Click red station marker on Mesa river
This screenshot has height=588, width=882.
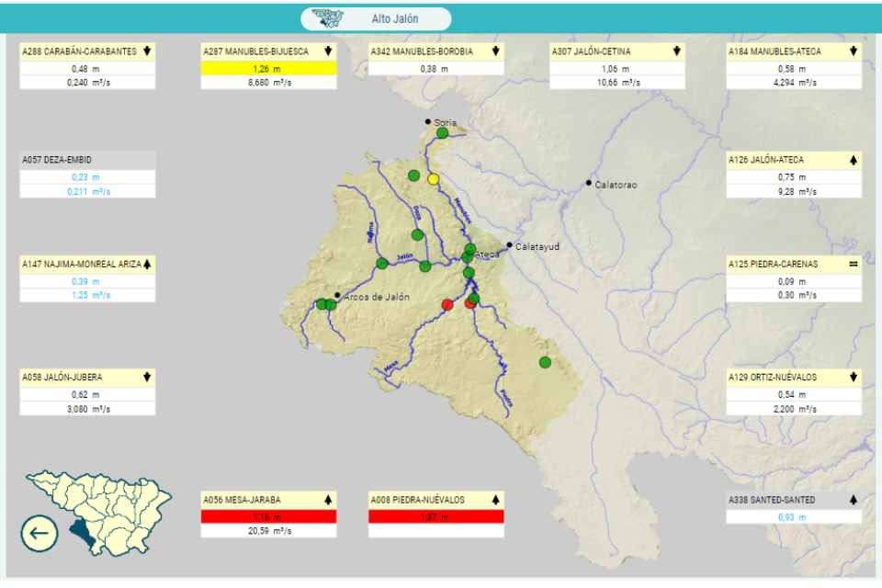(447, 305)
